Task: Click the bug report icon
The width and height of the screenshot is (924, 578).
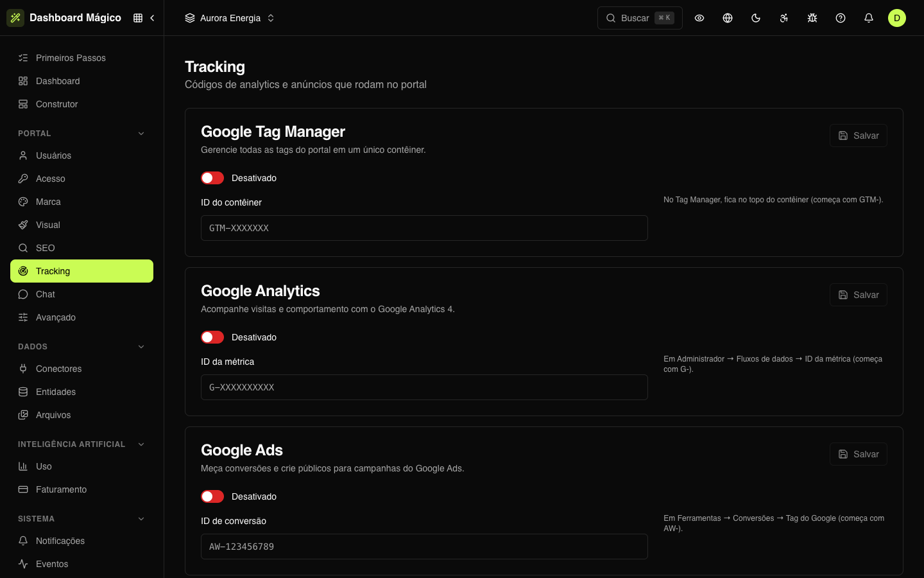Action: click(x=812, y=18)
